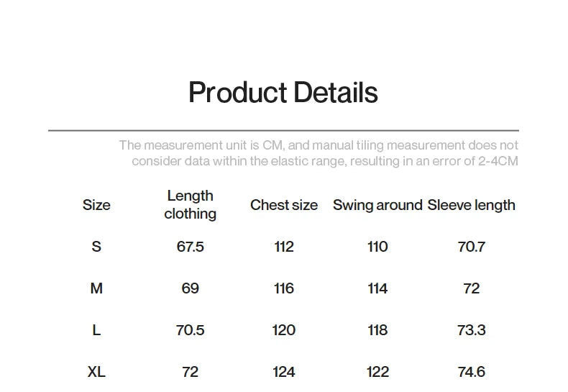Screen dimensions: 568x392
Task: Click chest size value 124
Action: (283, 372)
